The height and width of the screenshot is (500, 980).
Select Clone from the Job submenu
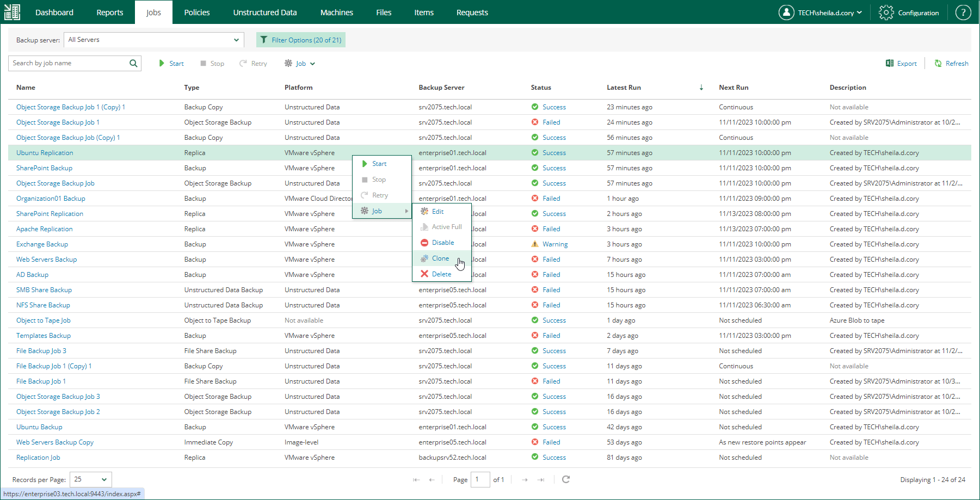[440, 258]
